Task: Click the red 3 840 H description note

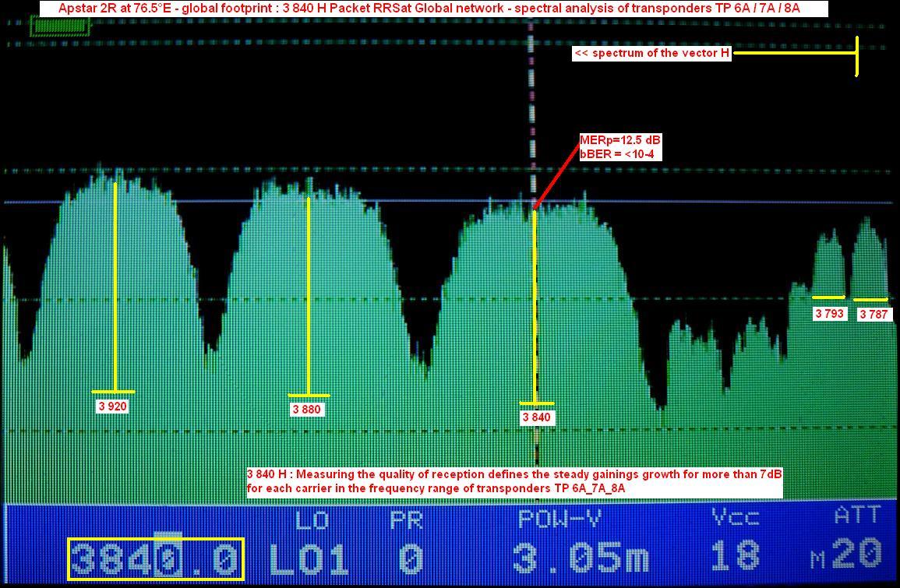Action: [514, 481]
